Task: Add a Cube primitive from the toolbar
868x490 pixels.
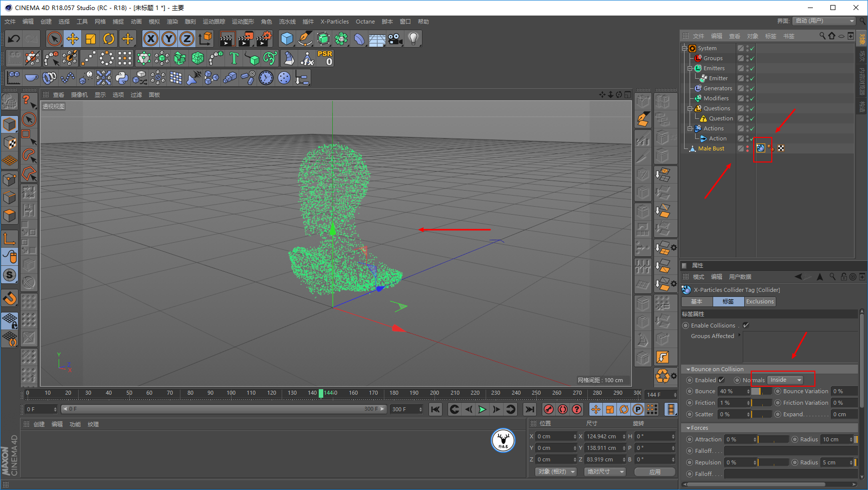Action: click(x=287, y=39)
